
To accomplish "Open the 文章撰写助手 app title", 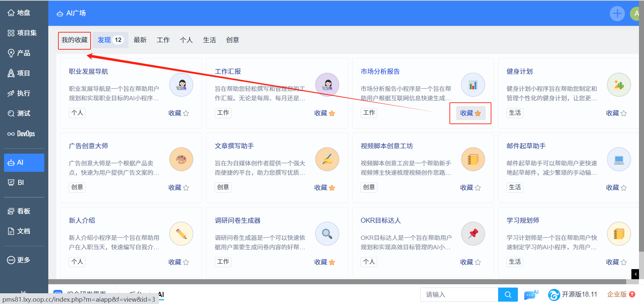I will tap(234, 146).
